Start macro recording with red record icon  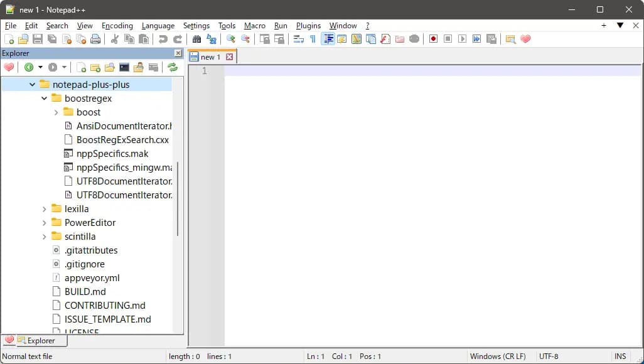click(x=433, y=39)
